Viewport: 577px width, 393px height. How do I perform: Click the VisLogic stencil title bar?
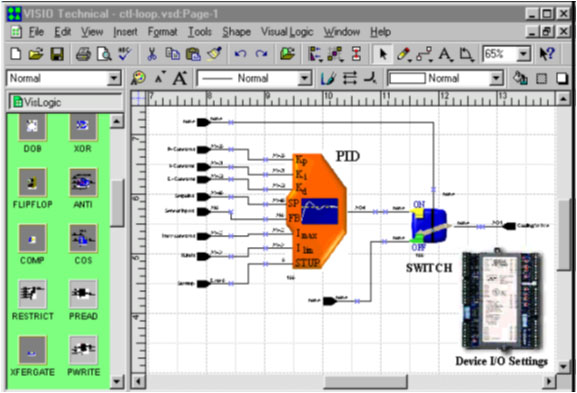pyautogui.click(x=65, y=102)
